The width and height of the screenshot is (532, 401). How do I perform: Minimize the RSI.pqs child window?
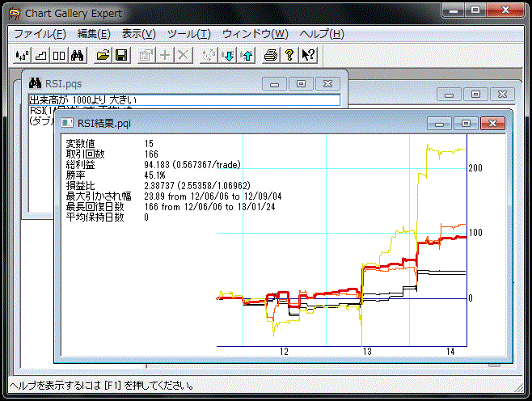[x=274, y=83]
